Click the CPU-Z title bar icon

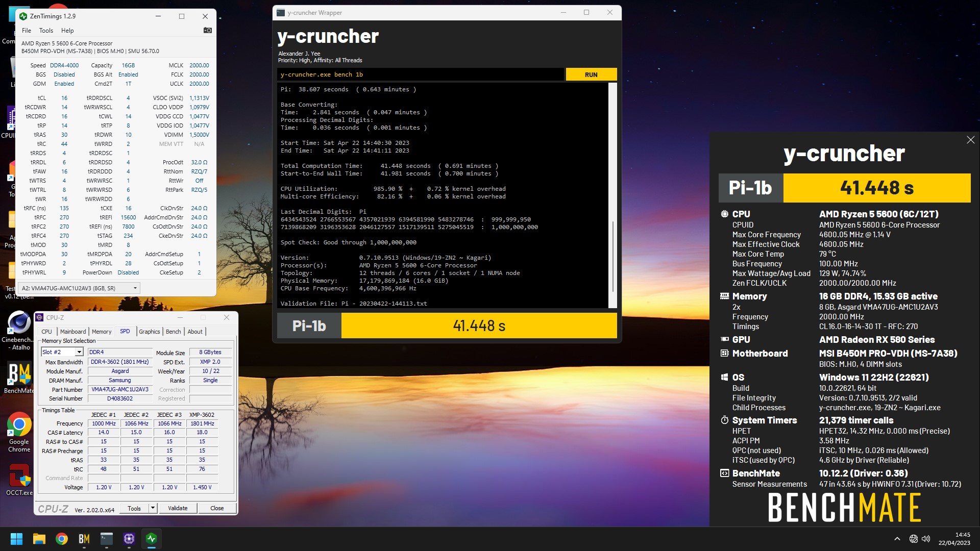pos(39,317)
